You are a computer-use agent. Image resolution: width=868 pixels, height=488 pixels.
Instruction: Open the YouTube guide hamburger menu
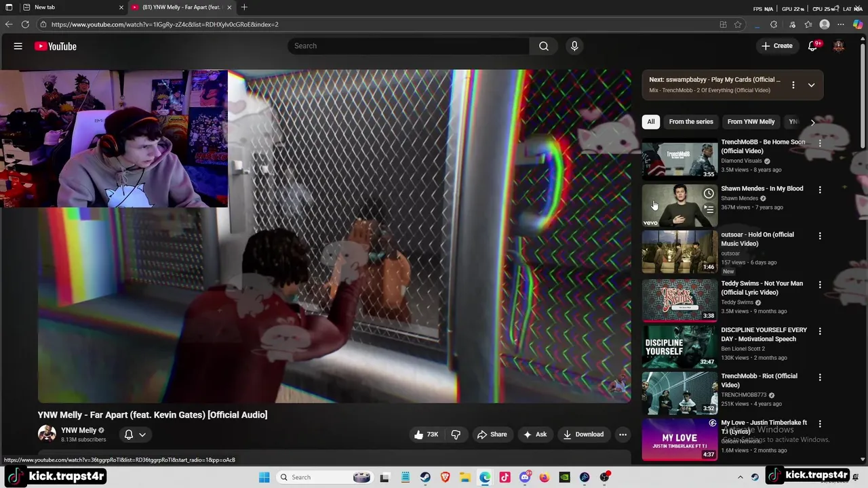[18, 46]
